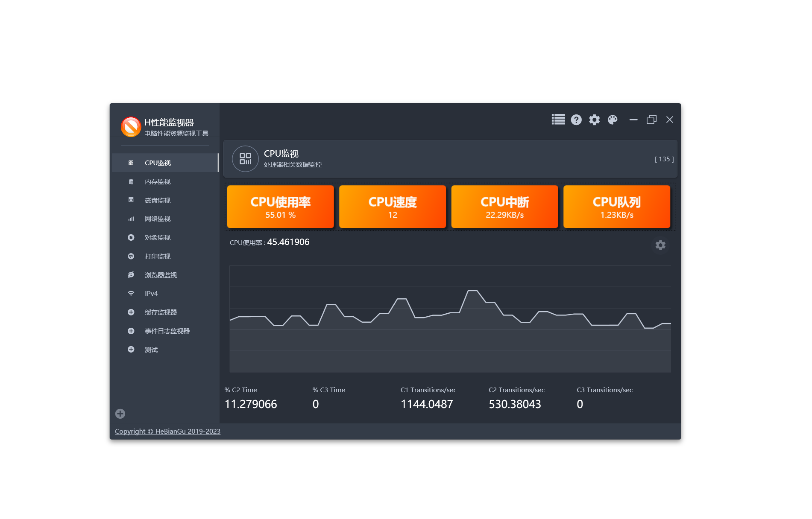Click the chart settings gear icon
The image size is (812, 519).
point(660,245)
